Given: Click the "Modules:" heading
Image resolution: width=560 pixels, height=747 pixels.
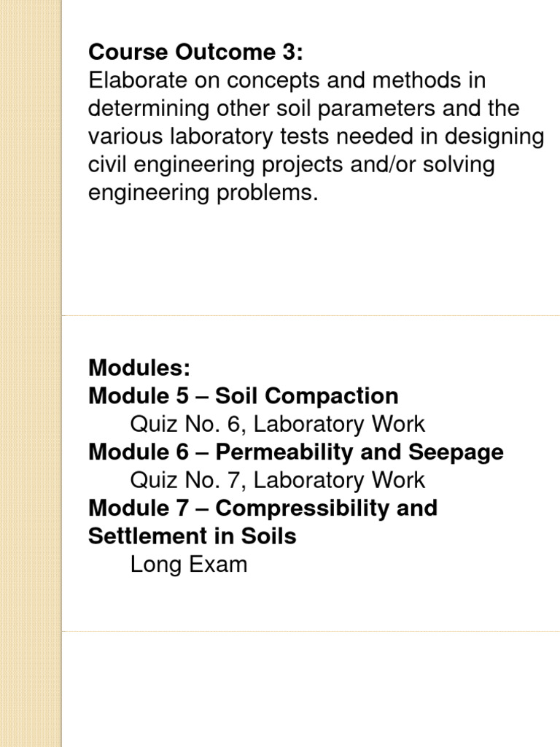Looking at the screenshot, I should click(139, 368).
